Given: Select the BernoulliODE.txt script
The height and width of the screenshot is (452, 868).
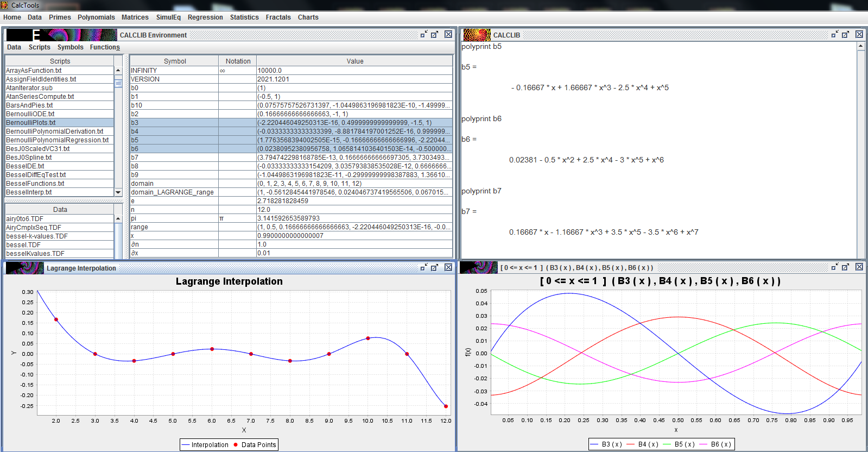Looking at the screenshot, I should (x=60, y=114).
